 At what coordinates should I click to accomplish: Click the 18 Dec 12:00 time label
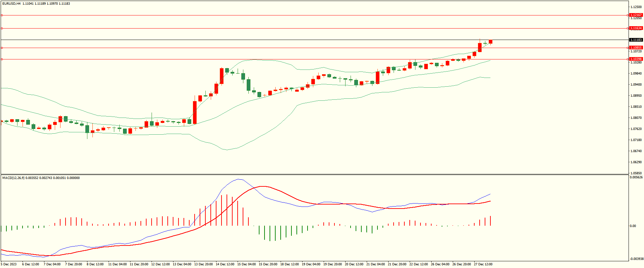289,264
